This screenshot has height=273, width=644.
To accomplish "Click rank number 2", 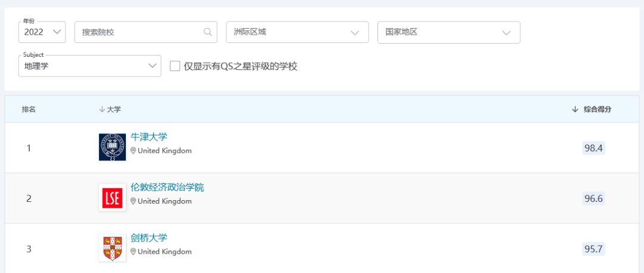I will pyautogui.click(x=29, y=199).
